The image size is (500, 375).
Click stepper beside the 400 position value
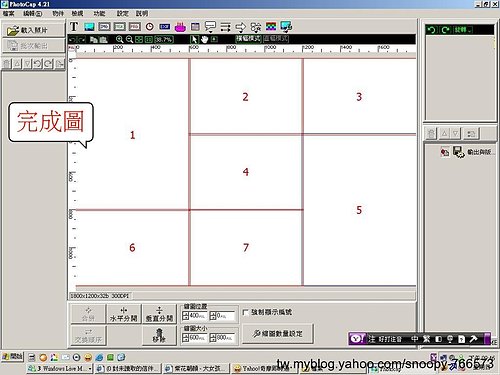click(x=186, y=316)
